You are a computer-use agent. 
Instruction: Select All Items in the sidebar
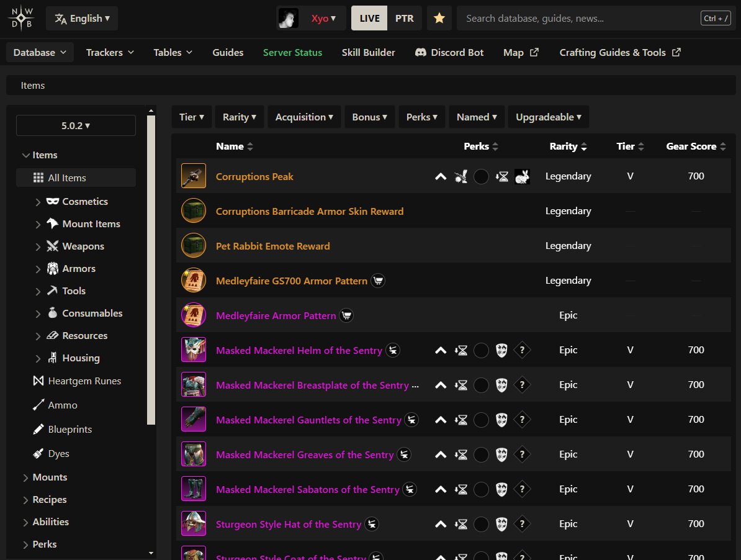76,178
